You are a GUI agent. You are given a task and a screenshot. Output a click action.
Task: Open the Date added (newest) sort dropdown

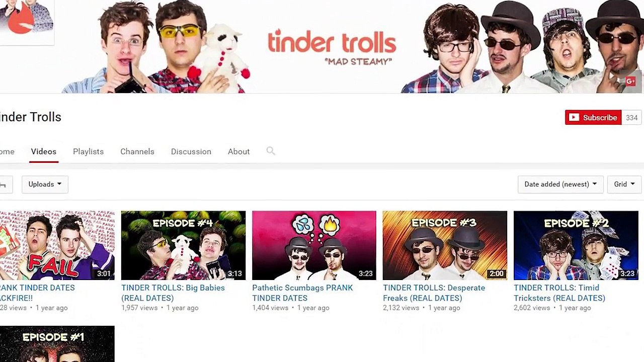pos(560,184)
